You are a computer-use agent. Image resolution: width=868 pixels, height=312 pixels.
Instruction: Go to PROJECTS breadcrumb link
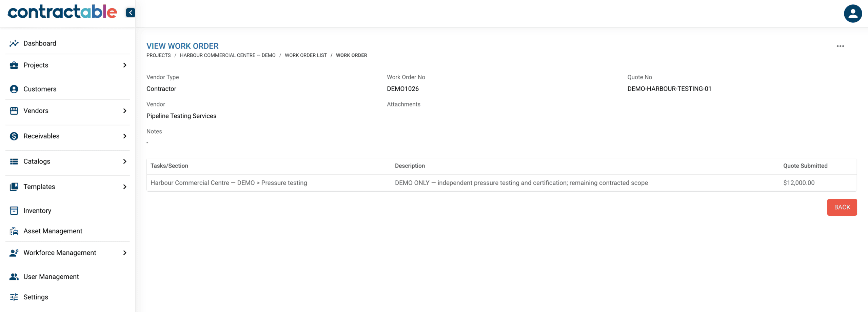click(159, 55)
